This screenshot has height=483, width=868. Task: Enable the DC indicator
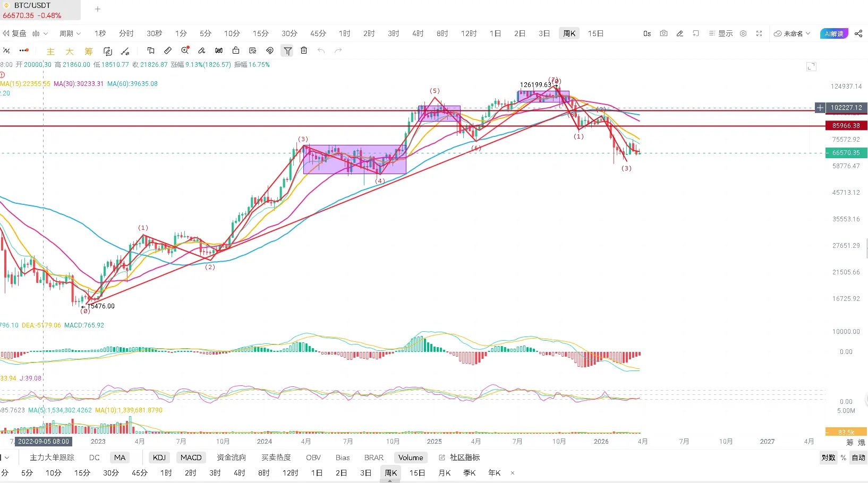pos(95,458)
